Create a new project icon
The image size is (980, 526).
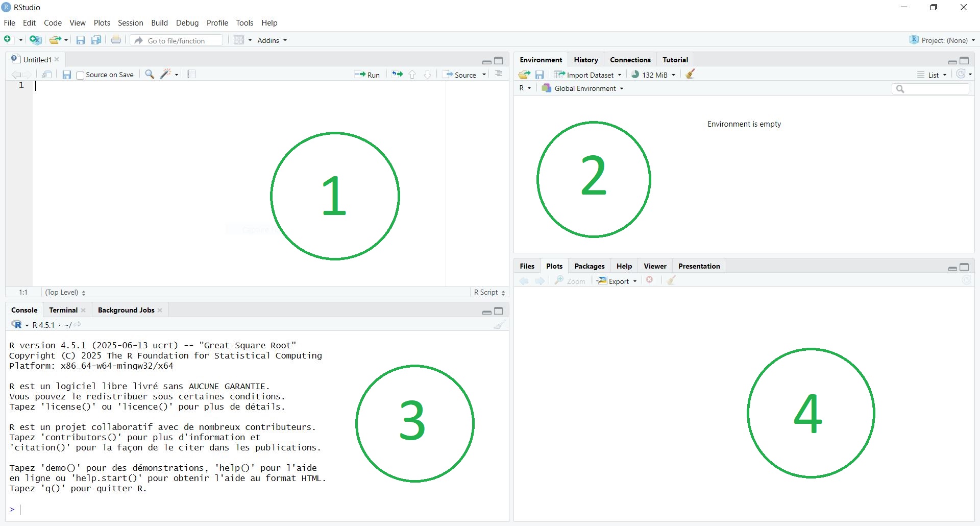click(x=35, y=40)
